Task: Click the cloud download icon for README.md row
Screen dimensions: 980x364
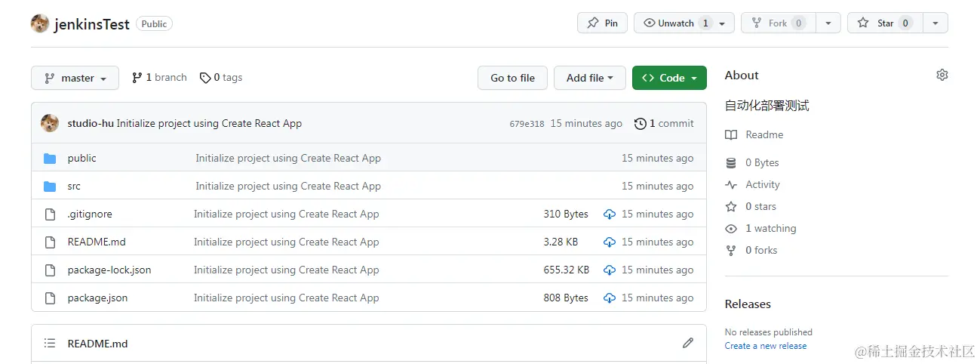Action: [x=610, y=242]
